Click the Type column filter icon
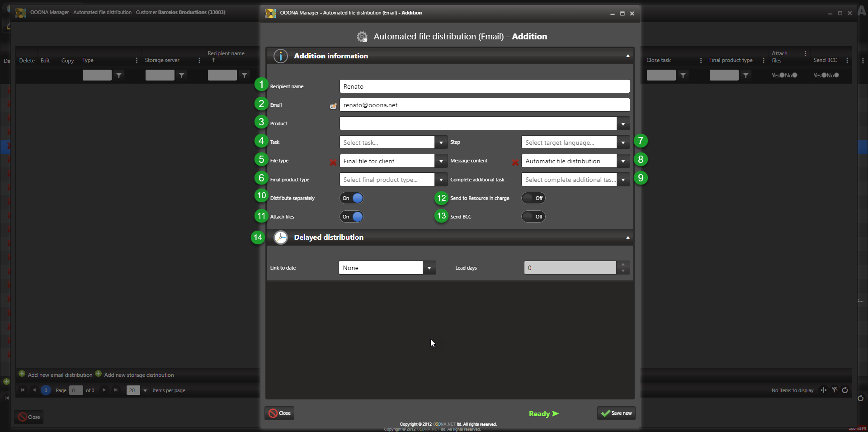 [119, 76]
